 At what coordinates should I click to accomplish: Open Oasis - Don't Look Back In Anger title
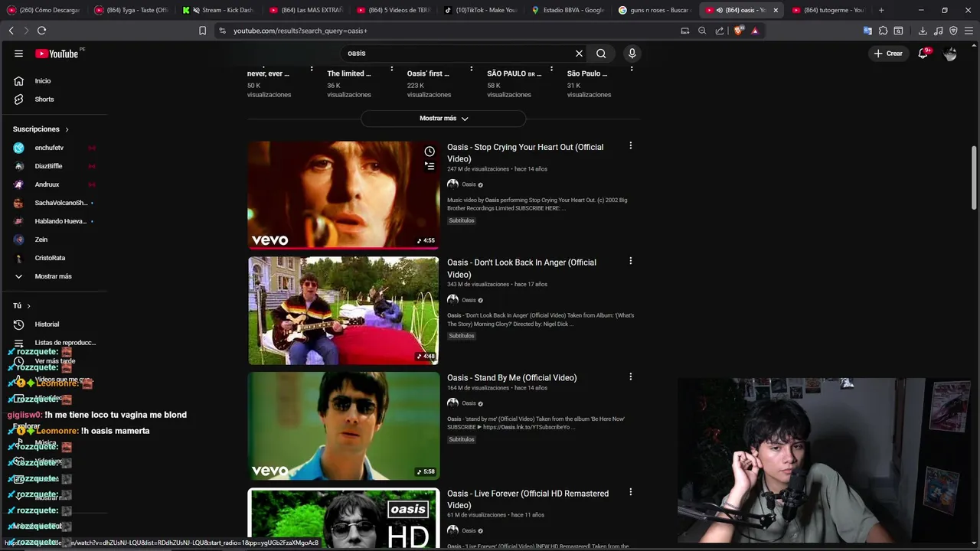[x=521, y=269]
